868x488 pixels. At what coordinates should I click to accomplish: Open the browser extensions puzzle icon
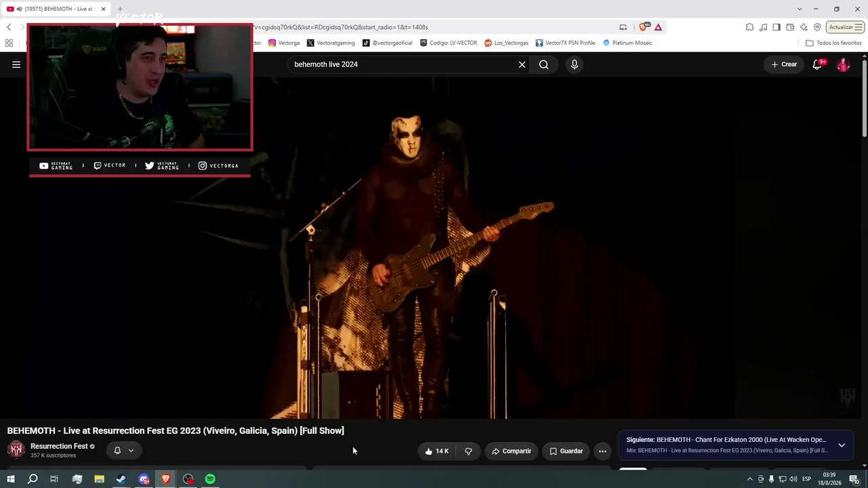click(749, 27)
